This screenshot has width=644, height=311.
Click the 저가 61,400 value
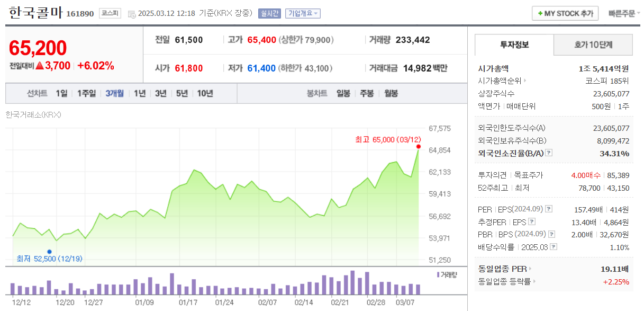pos(261,68)
